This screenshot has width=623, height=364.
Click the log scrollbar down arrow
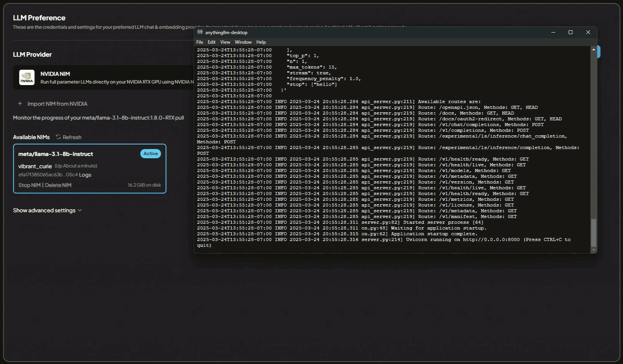pyautogui.click(x=593, y=250)
